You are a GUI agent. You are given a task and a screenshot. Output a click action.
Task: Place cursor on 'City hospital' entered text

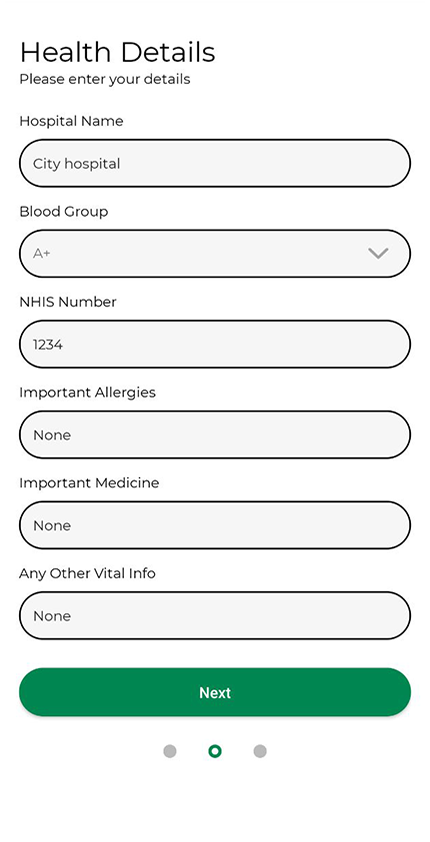(76, 164)
